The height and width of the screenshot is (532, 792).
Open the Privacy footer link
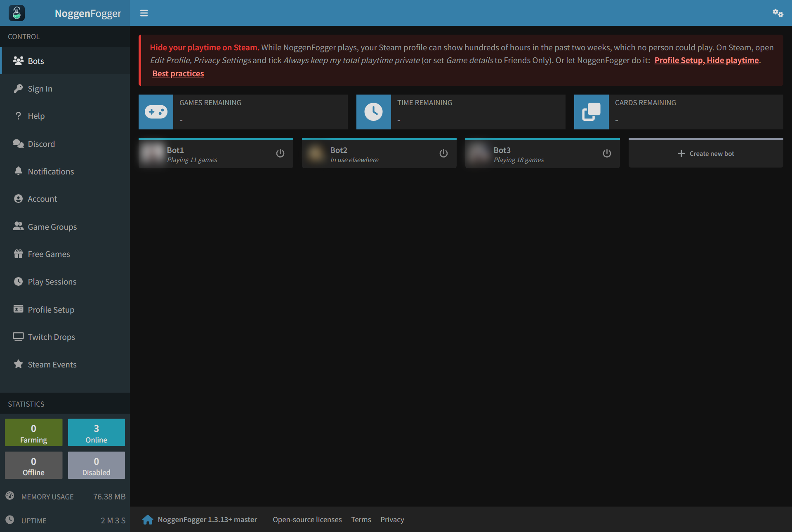[x=392, y=520]
